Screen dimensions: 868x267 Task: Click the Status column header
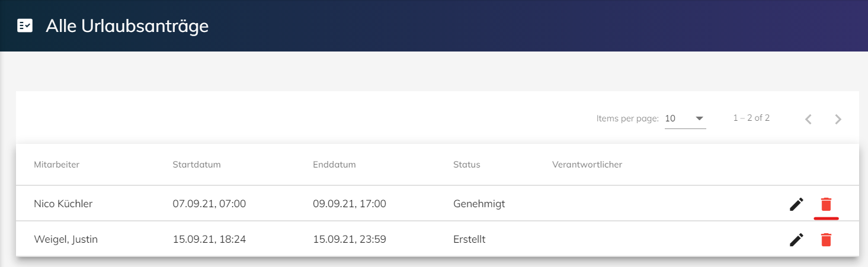467,165
